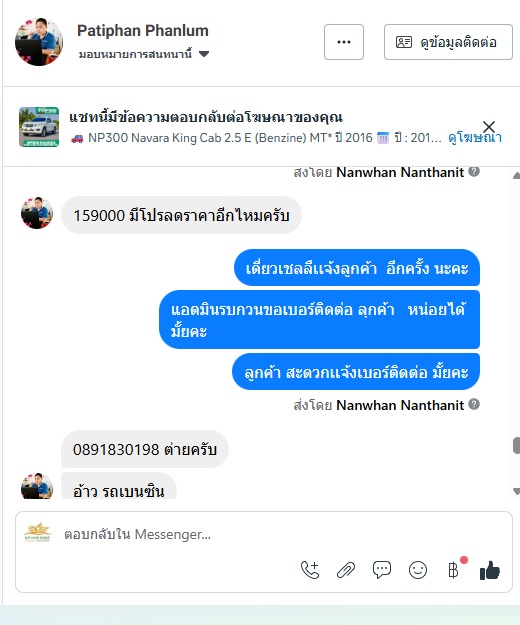Click help icon beside upper Nanwhan Nanthanit
The width and height of the screenshot is (520, 625).
click(474, 172)
